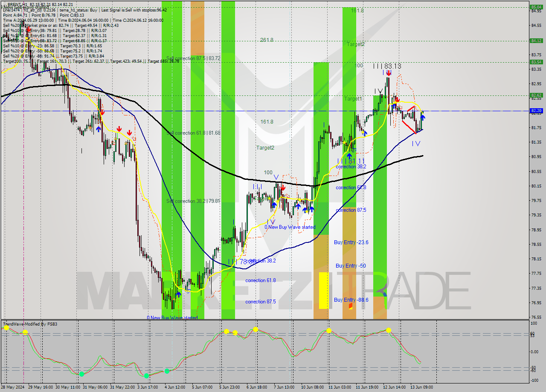Click the 'Sell correction 38.2 | 79.81' label

(193, 201)
